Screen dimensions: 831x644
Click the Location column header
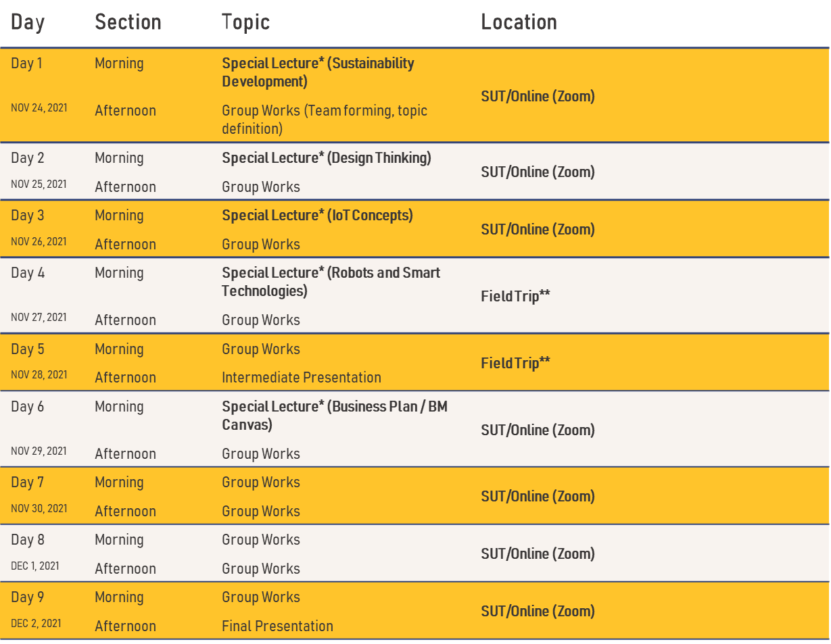(519, 22)
